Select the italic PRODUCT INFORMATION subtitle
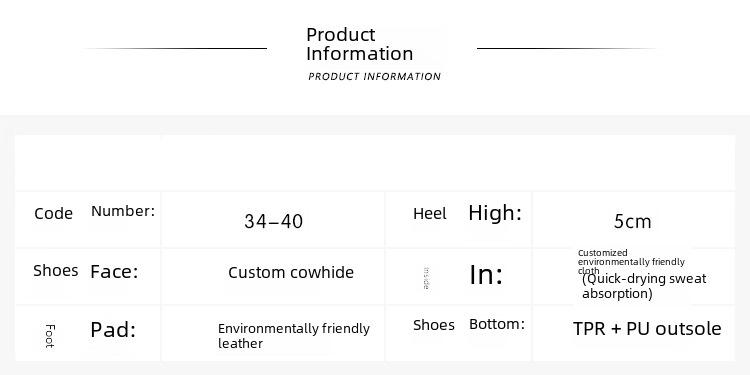Image resolution: width=750 pixels, height=375 pixels. (375, 77)
